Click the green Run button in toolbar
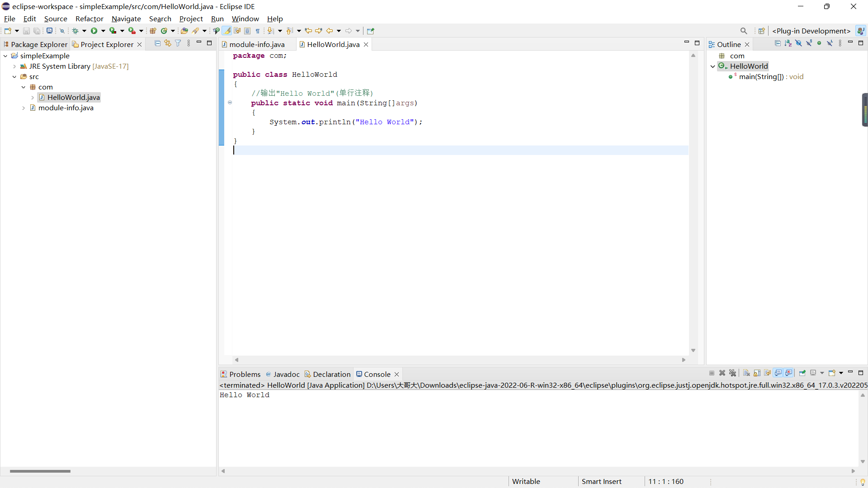 click(x=94, y=31)
